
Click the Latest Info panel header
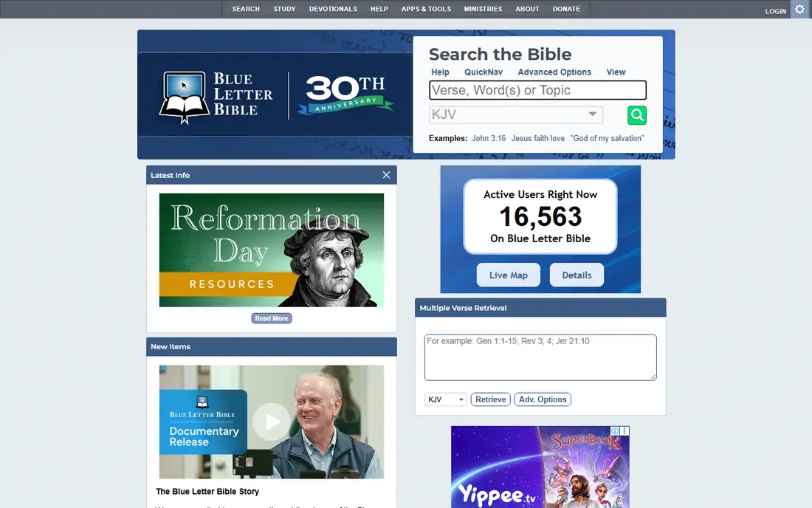(x=272, y=175)
